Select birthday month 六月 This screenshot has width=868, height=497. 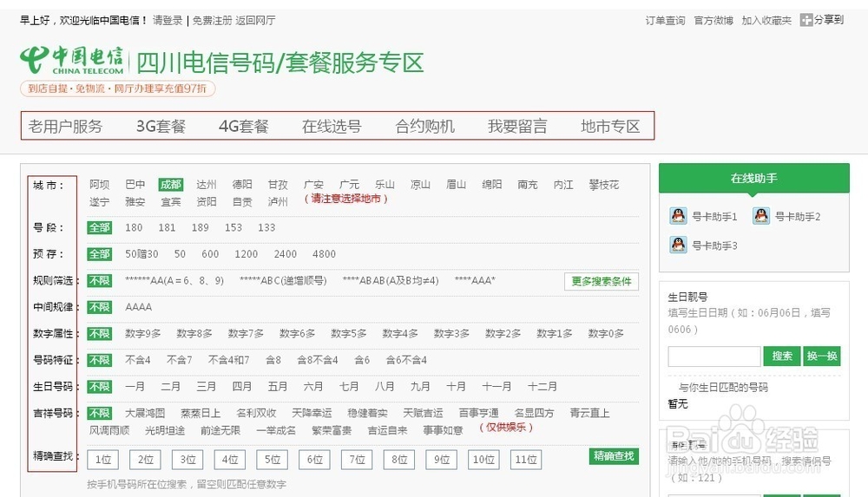click(x=312, y=386)
